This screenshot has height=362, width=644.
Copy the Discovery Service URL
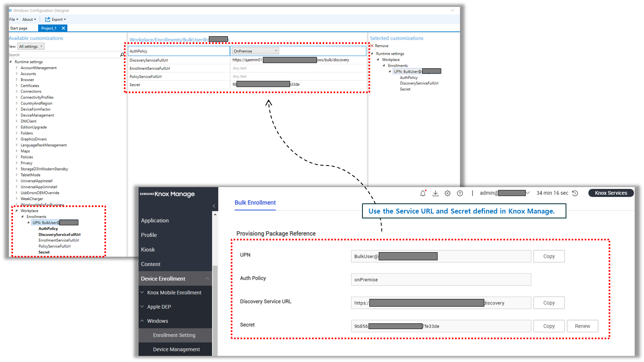click(549, 303)
